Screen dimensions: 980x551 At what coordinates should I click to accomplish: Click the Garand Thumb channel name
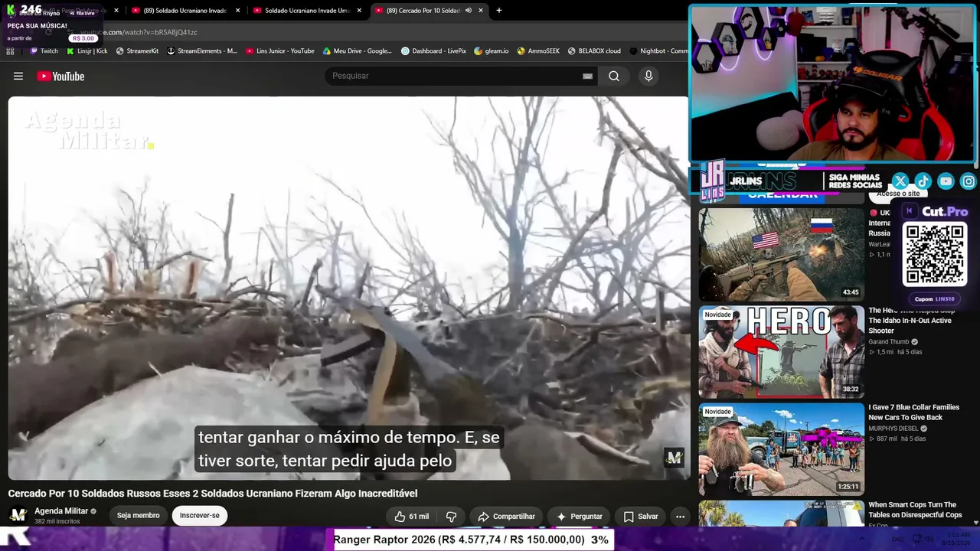coord(888,342)
